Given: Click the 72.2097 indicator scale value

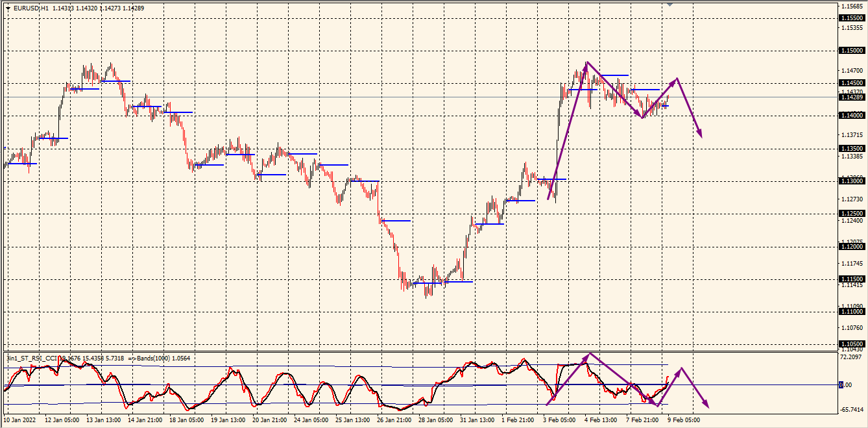Looking at the screenshot, I should (851, 358).
